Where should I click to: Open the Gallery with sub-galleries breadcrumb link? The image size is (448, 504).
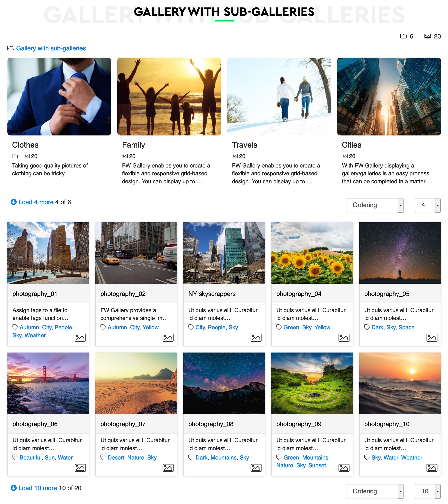[51, 48]
